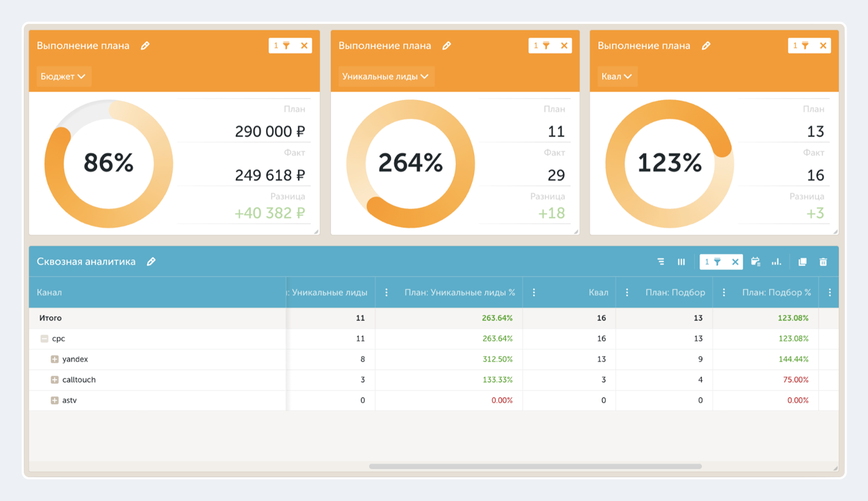The image size is (868, 501).
Task: Open the Уникальные лиды metric dropdown
Action: [386, 76]
